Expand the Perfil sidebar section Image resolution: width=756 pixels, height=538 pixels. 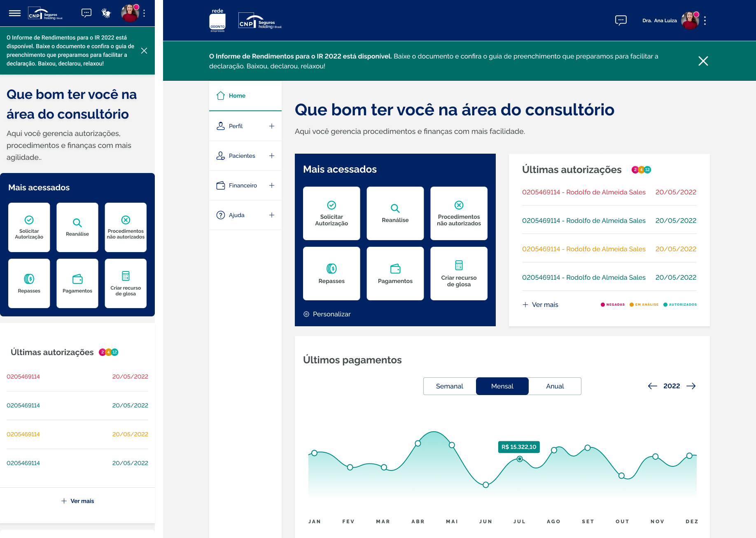[271, 126]
